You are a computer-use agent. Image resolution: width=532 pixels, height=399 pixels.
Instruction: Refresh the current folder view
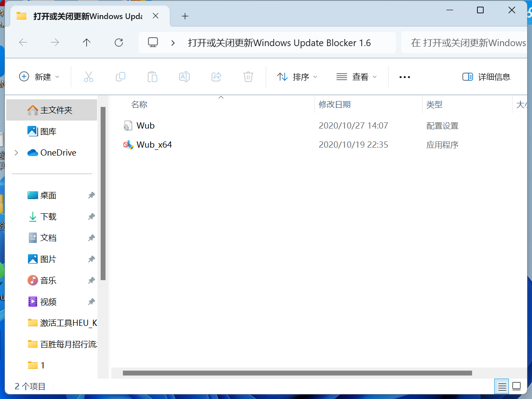pyautogui.click(x=118, y=43)
